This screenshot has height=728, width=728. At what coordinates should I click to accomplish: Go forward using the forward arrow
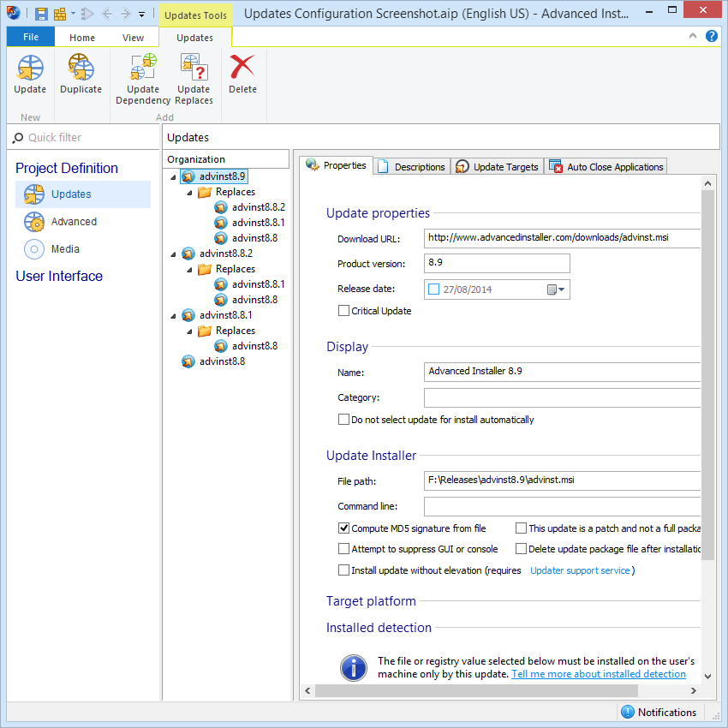[x=125, y=14]
